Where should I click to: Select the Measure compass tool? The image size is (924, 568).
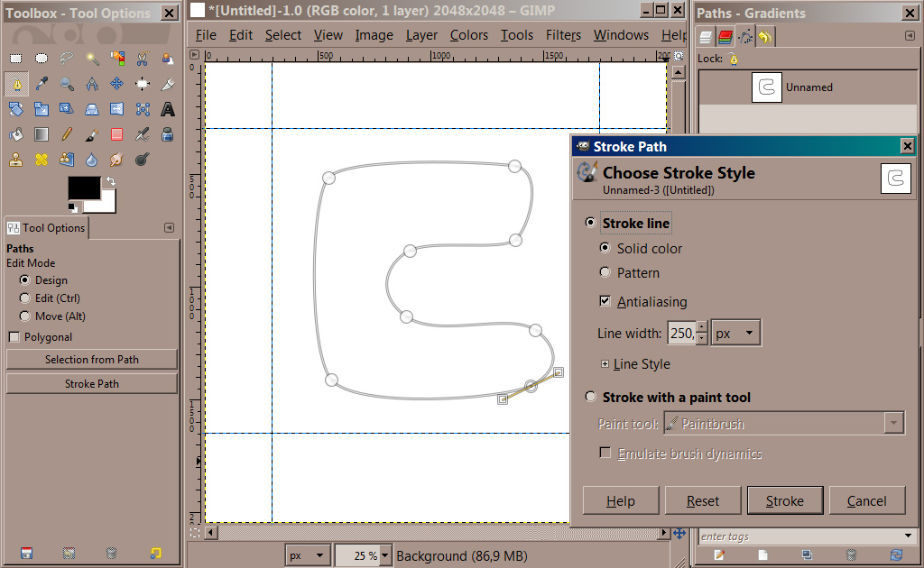tap(92, 84)
